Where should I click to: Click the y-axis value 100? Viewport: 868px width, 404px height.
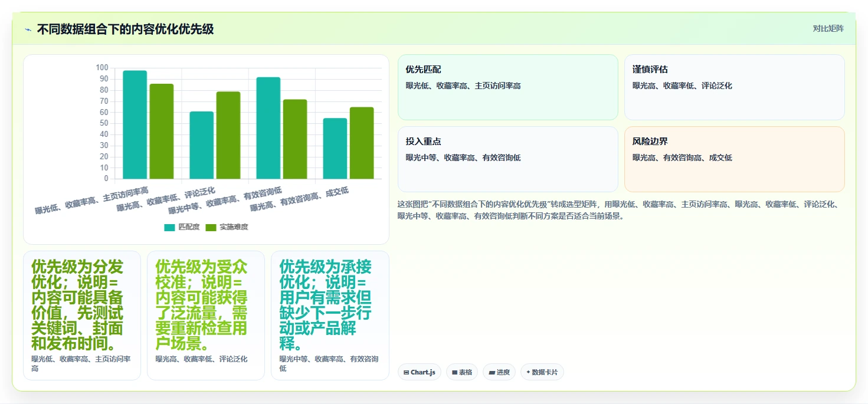pos(102,68)
